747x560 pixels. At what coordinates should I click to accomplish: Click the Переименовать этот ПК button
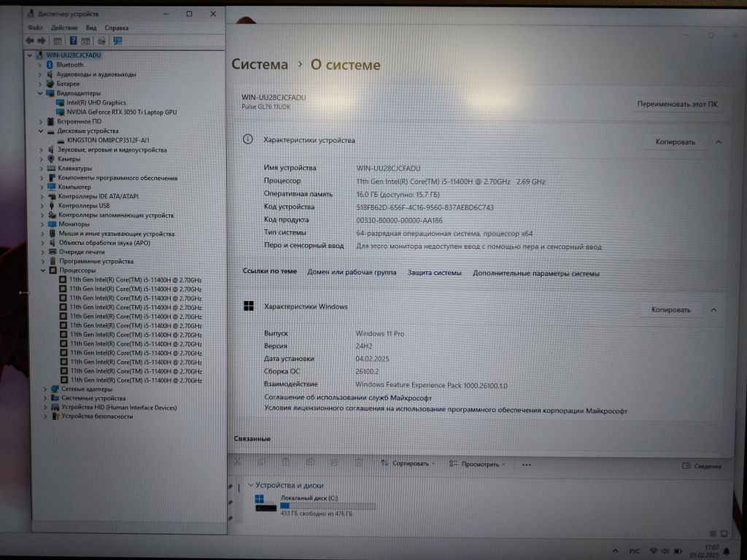pyautogui.click(x=677, y=104)
